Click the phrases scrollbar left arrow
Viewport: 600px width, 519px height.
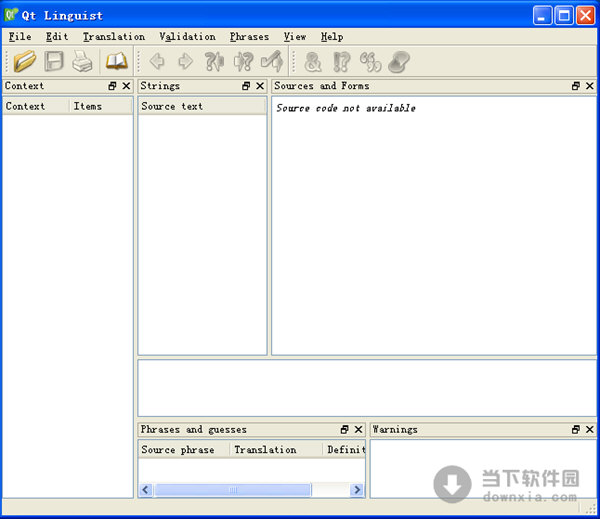146,490
